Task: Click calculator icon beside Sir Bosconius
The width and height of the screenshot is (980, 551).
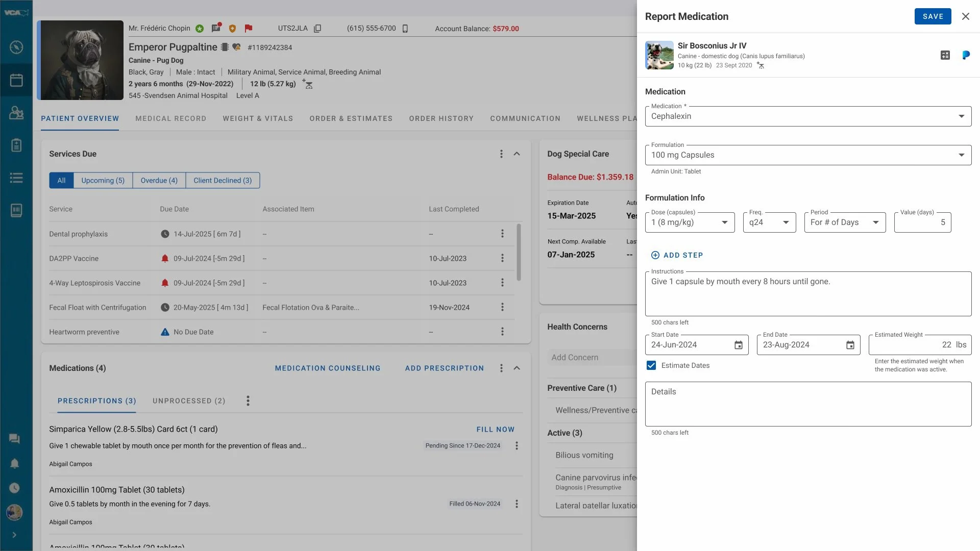Action: pyautogui.click(x=945, y=55)
